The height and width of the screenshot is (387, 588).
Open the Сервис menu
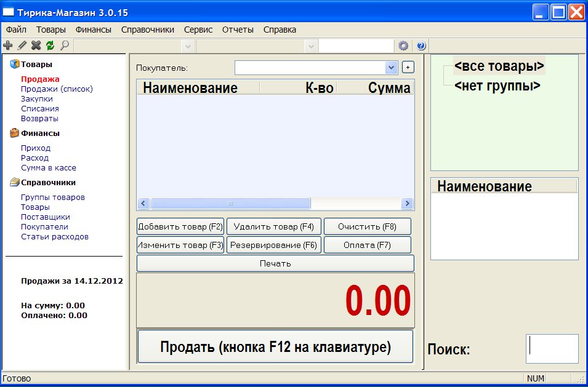tap(198, 30)
